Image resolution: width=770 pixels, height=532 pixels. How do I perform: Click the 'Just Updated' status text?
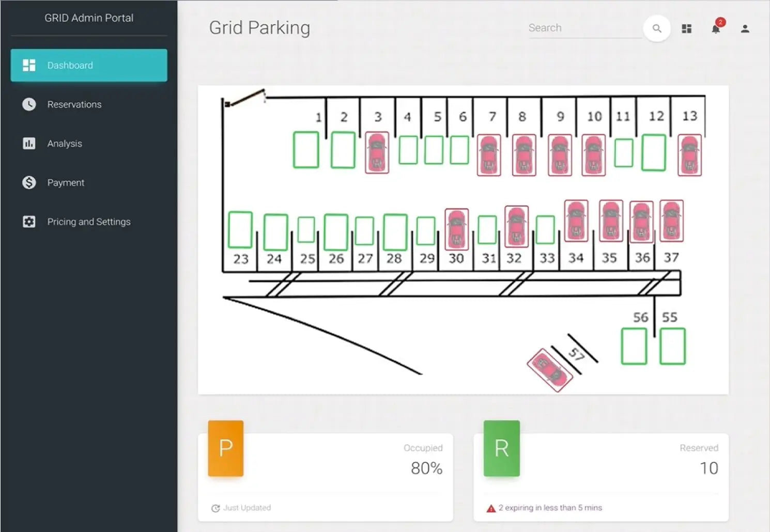(x=247, y=508)
